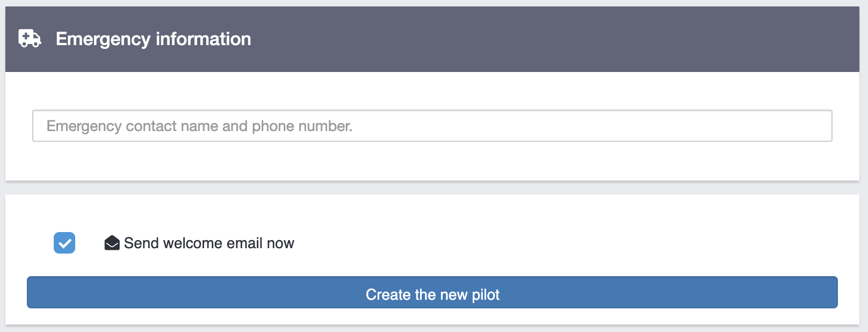Click the "Emergency information" heading text
Image resolution: width=868 pixels, height=332 pixels.
153,39
